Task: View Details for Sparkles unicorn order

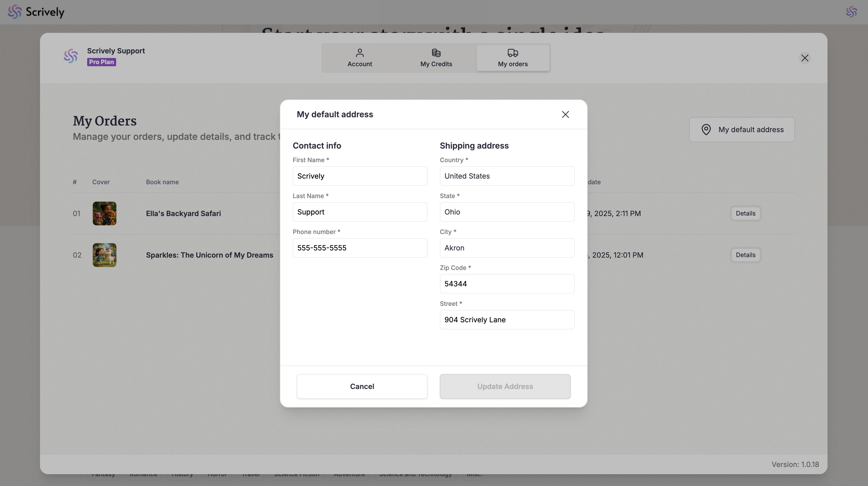Action: [x=745, y=255]
